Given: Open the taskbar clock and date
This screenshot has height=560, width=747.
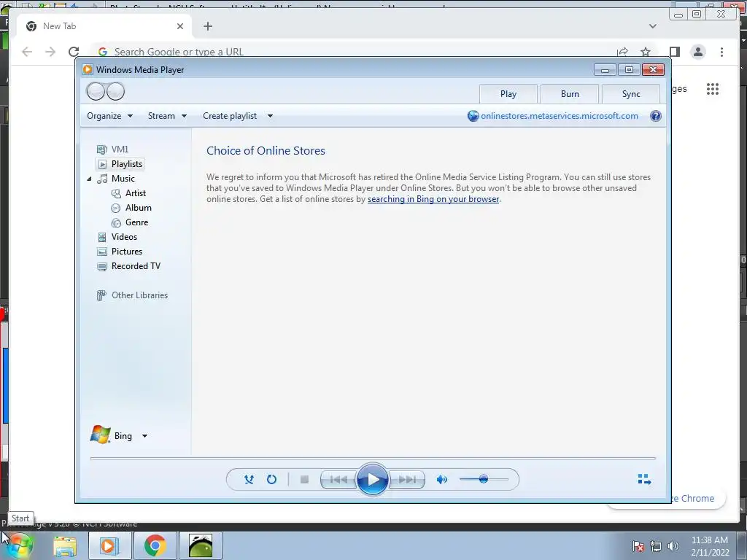Looking at the screenshot, I should point(710,546).
